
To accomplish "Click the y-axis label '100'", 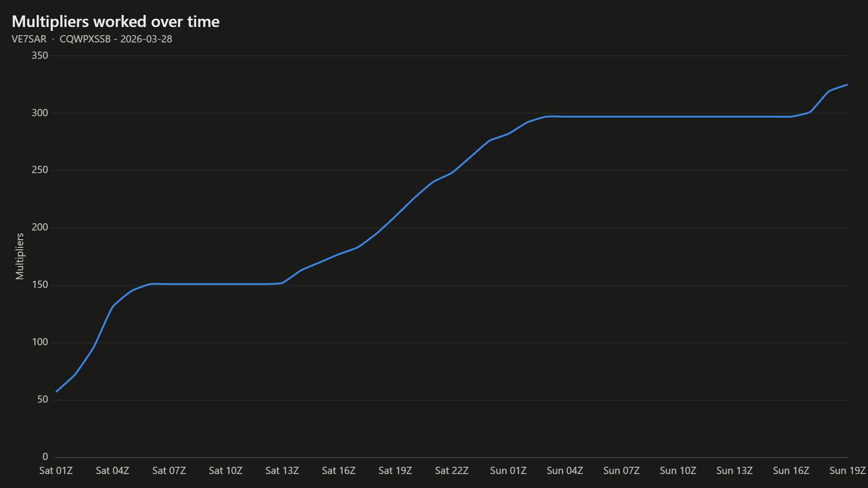I will click(40, 342).
